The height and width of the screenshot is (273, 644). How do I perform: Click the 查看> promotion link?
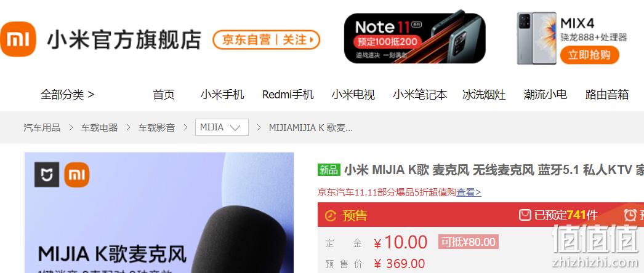pyautogui.click(x=469, y=192)
